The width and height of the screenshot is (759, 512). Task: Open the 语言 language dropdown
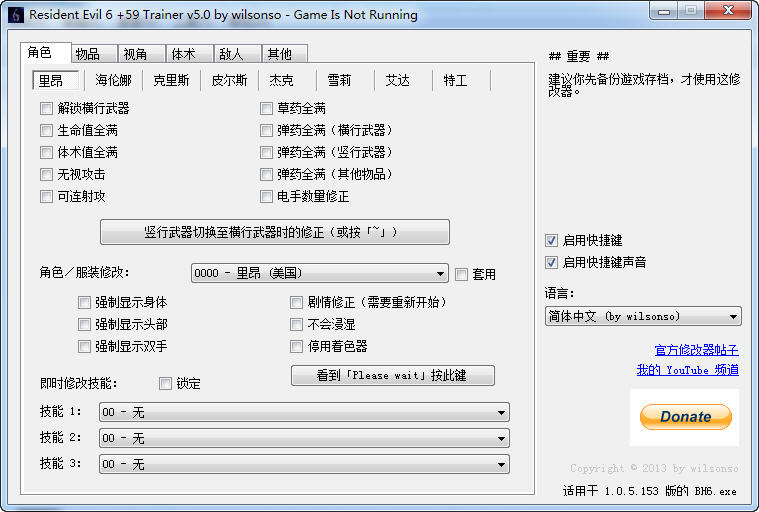(x=643, y=316)
